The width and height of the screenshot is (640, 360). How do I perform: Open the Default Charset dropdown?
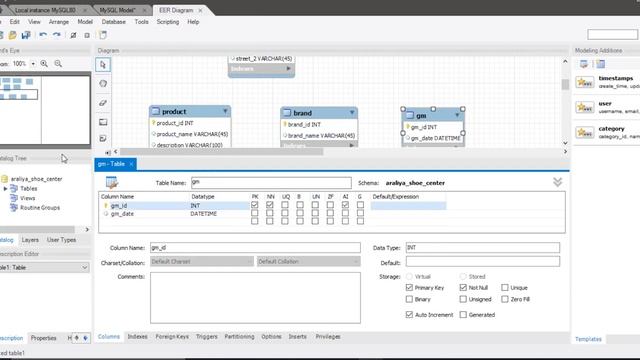tap(202, 262)
